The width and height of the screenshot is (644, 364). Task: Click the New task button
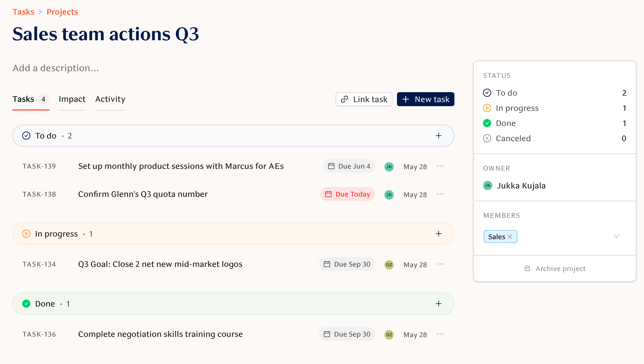pos(426,99)
